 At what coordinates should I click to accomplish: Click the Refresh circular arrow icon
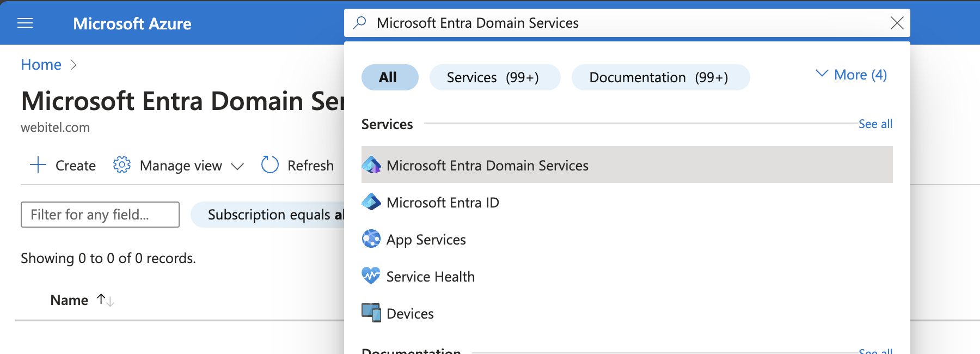tap(270, 164)
